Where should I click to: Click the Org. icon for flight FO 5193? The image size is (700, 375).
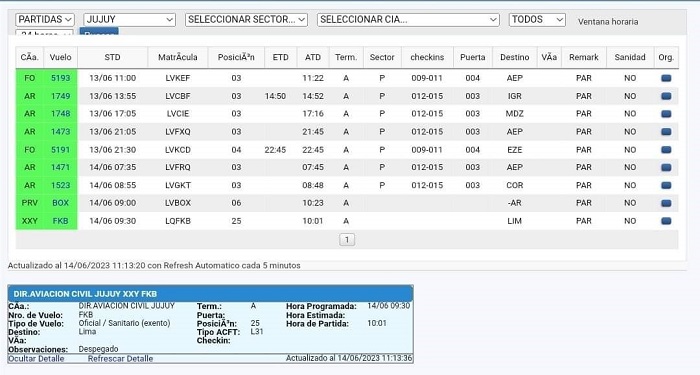click(x=666, y=78)
